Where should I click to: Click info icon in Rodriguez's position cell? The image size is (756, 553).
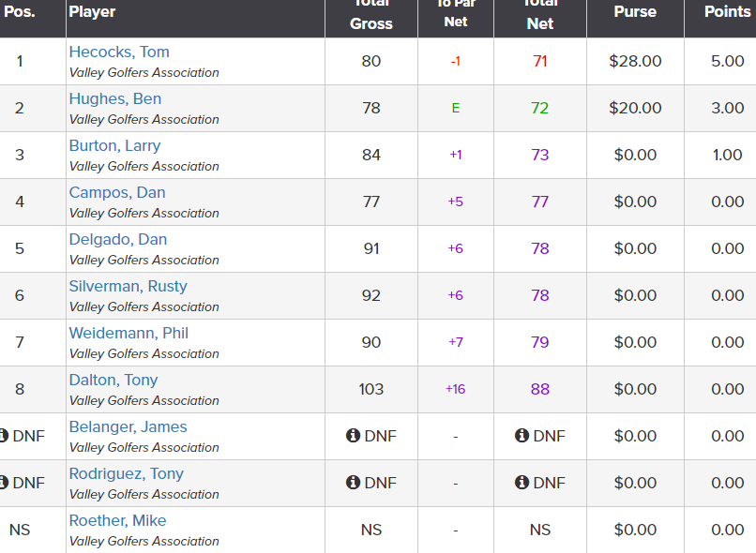coord(4,482)
